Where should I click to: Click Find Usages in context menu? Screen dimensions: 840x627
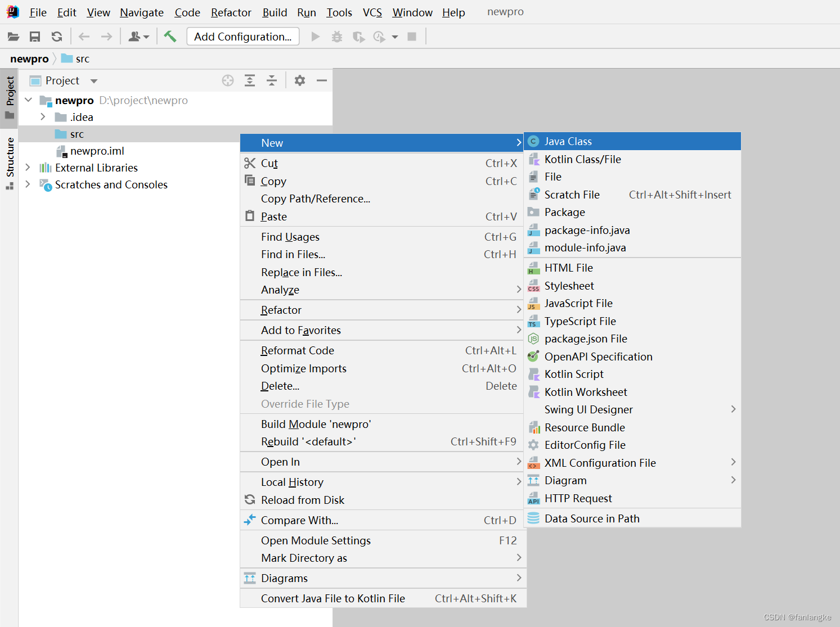(382, 237)
